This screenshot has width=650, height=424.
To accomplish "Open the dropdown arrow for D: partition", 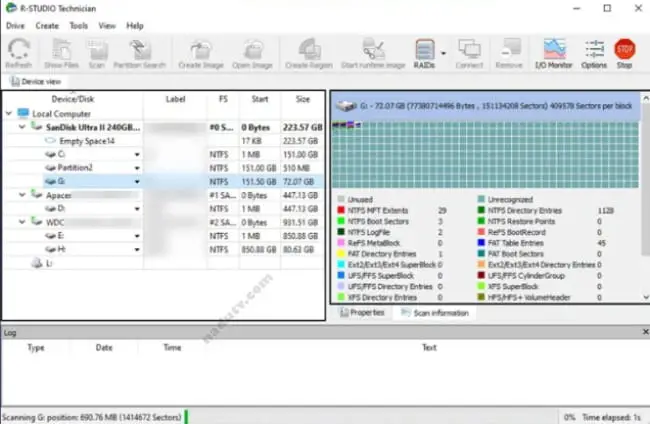I will 137,208.
